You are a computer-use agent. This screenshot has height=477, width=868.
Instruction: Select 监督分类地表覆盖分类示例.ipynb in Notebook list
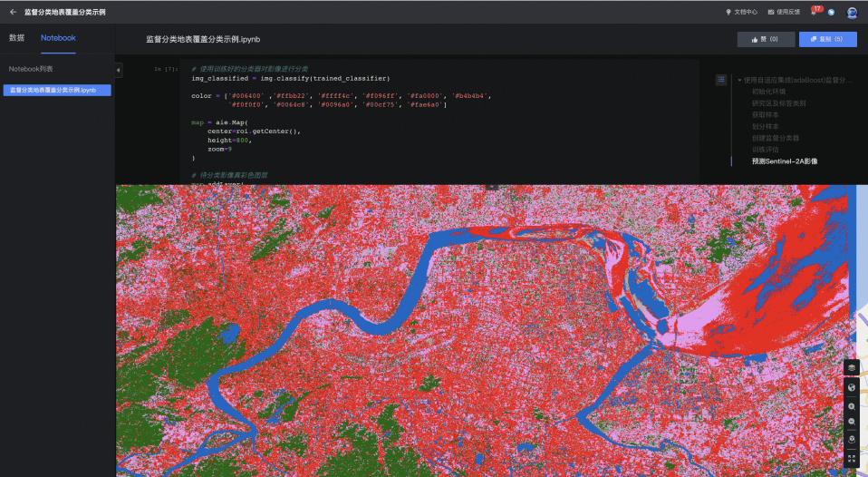(56, 91)
